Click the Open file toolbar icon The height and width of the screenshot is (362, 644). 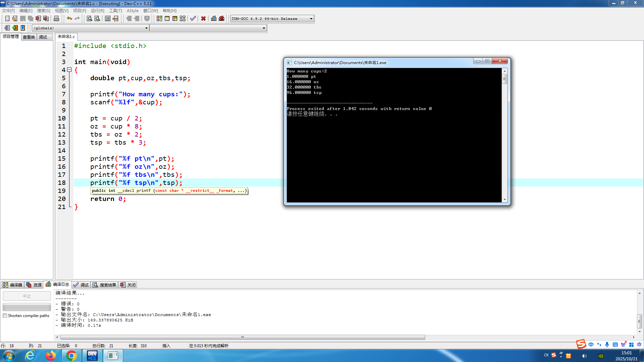pyautogui.click(x=15, y=18)
